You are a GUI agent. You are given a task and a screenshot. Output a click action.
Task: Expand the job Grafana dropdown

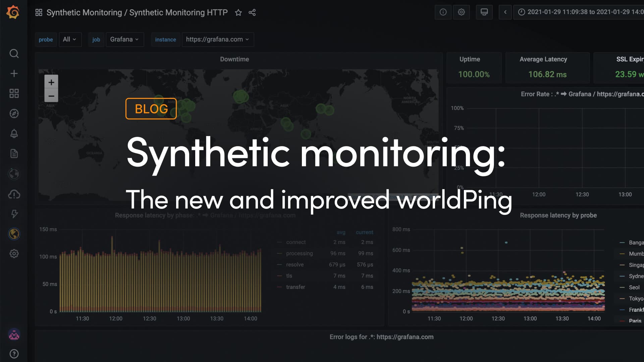[124, 39]
